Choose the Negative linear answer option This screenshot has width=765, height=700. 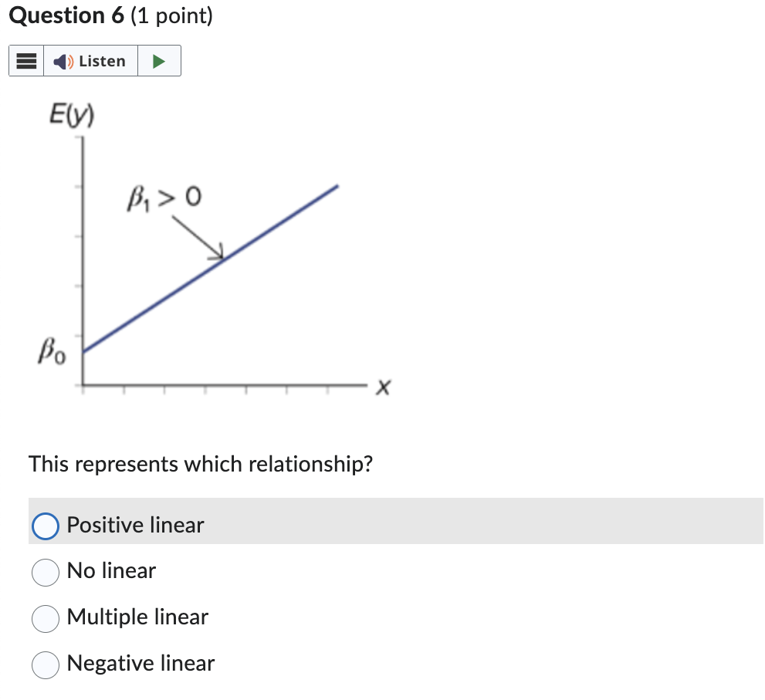45,664
